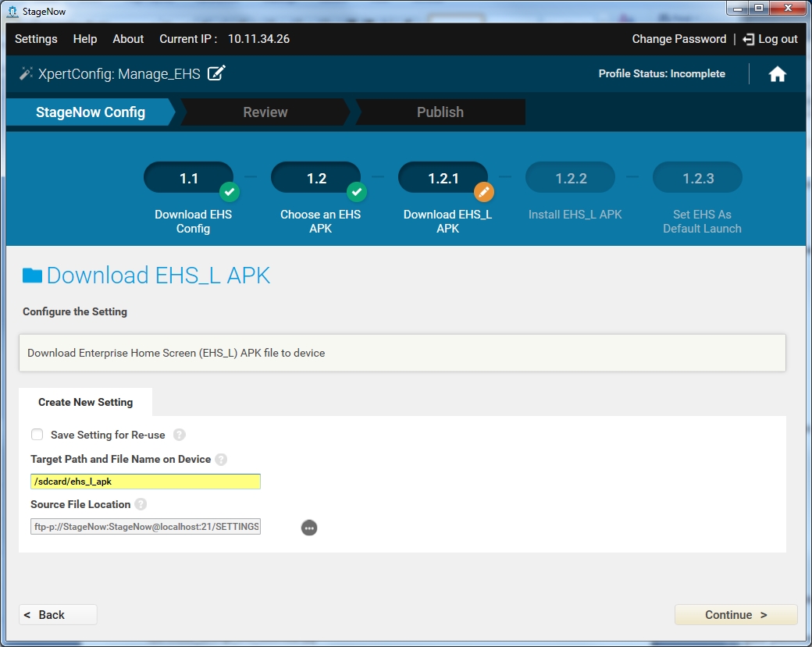Viewport: 812px width, 647px height.
Task: Open the Settings menu
Action: tap(36, 39)
